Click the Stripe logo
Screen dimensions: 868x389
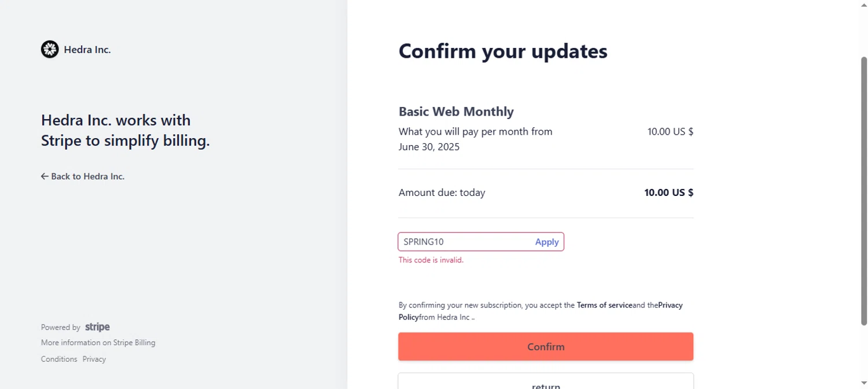[97, 327]
